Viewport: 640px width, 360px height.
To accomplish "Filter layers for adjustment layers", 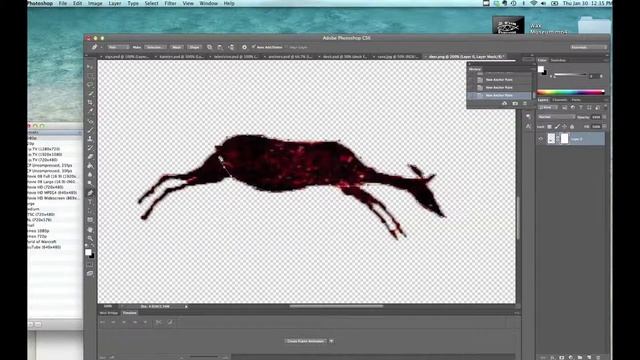I will coord(573,108).
